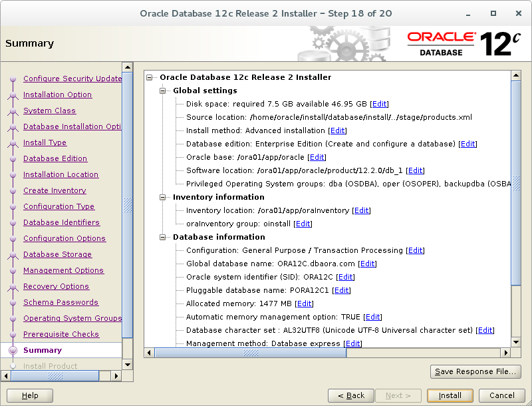Click the Back button
This screenshot has width=532, height=406.
351,395
